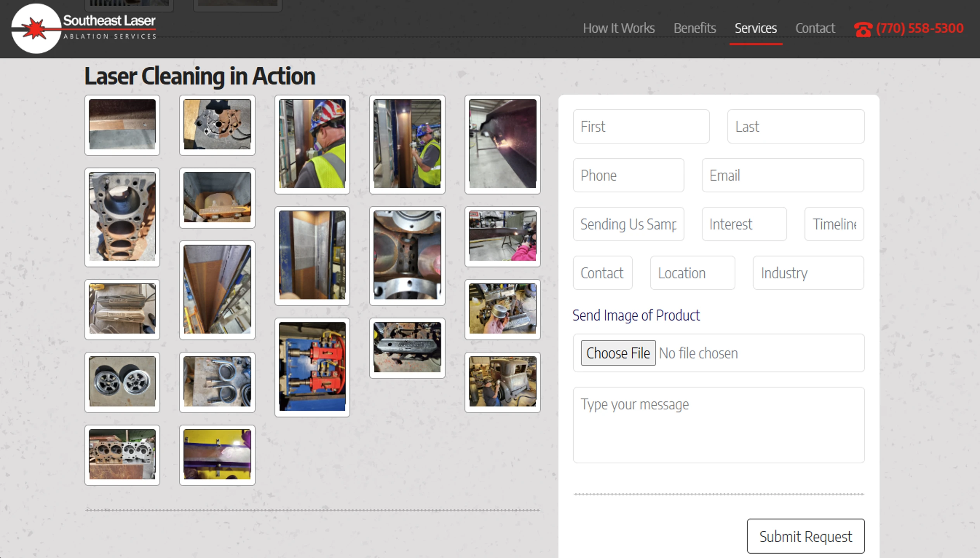Open the engine crank bearing closeup thumbnail
Screen dimensions: 980x558
(407, 256)
